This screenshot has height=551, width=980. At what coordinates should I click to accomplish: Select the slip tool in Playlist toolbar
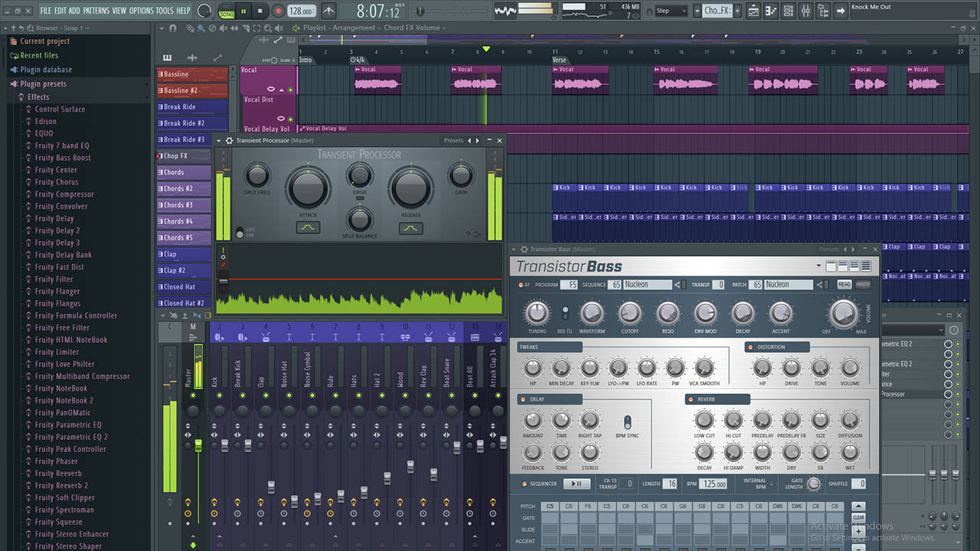234,28
